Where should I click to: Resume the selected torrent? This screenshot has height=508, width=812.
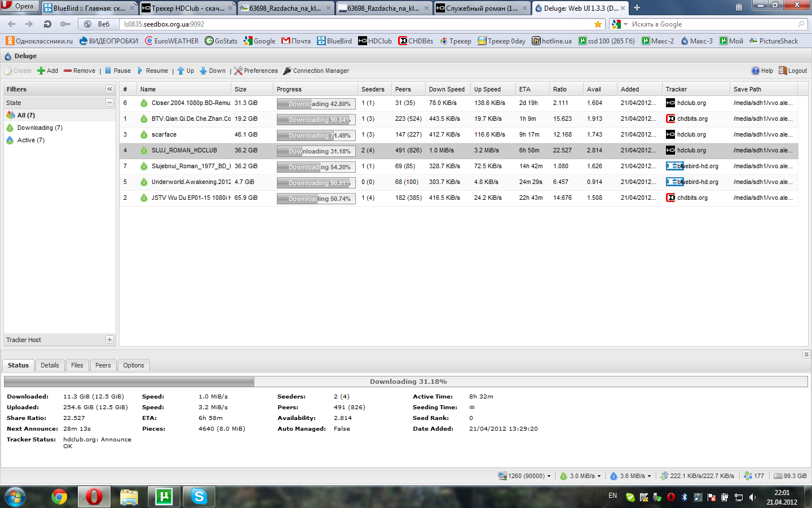(x=152, y=71)
